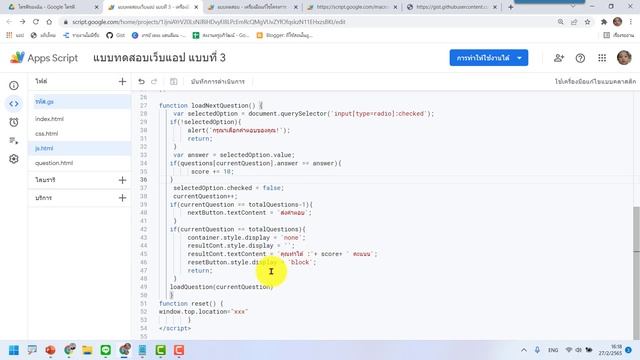This screenshot has height=360, width=640.
Task: Open reading list button
Action: pos(619,35)
